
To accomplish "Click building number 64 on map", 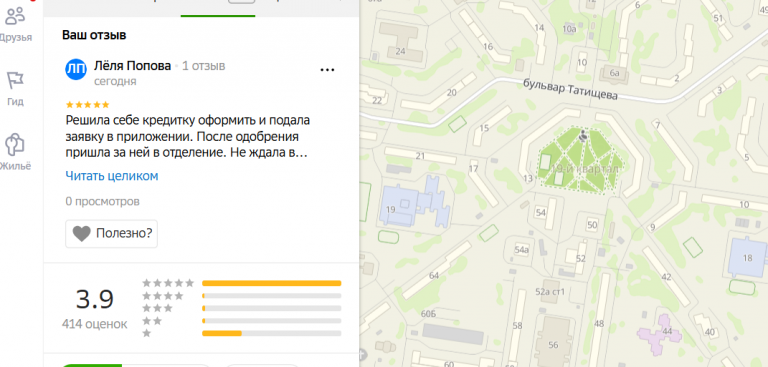I will (x=434, y=275).
